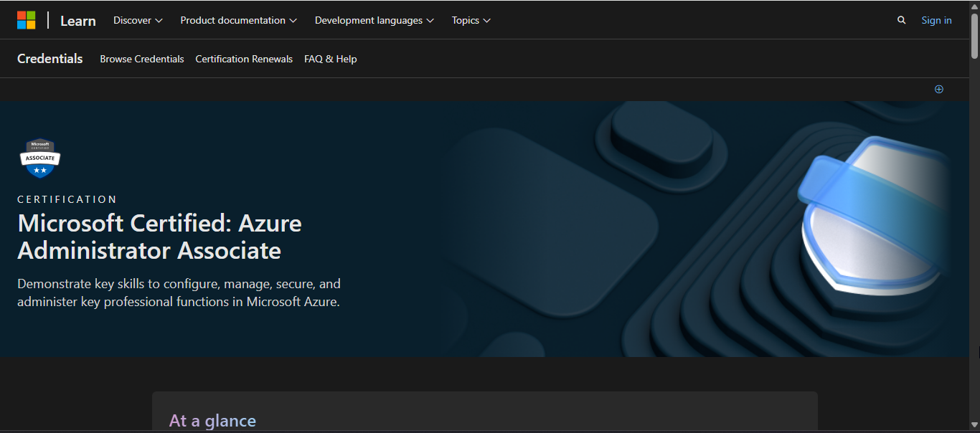The image size is (980, 433).
Task: Click the Microsoft Certified Associate badge
Action: pyautogui.click(x=40, y=158)
